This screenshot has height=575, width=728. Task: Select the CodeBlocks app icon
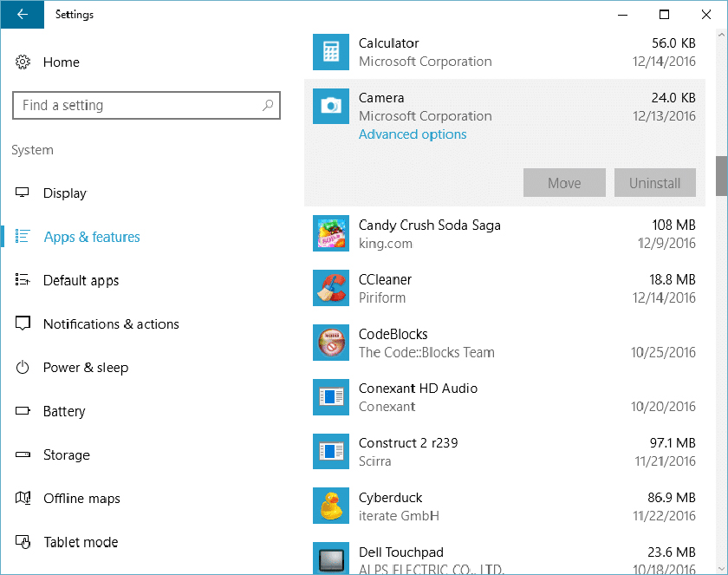coord(330,343)
